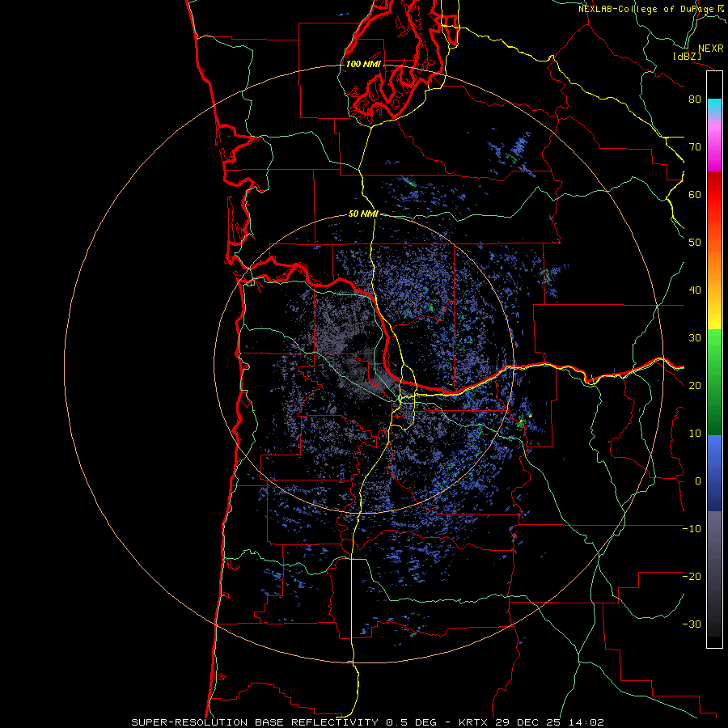This screenshot has height=728, width=728.
Task: Click the 50 NMI range ring label
Action: 363,214
